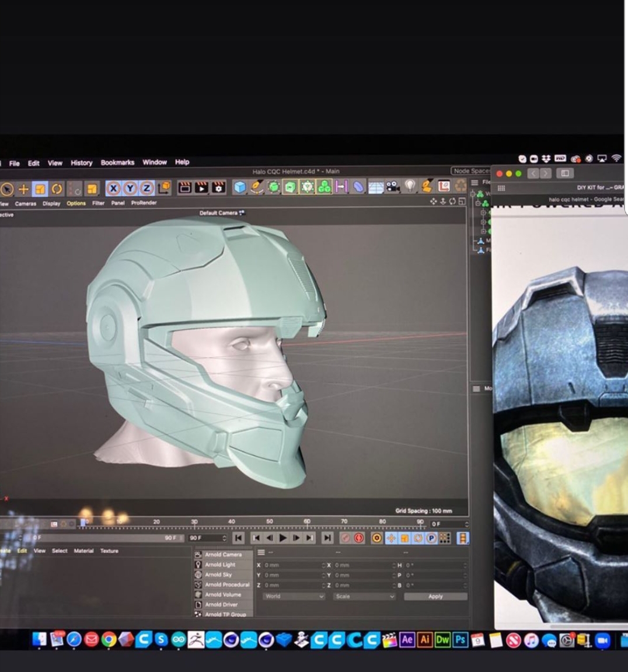Select the orange Scale tool

click(x=40, y=189)
